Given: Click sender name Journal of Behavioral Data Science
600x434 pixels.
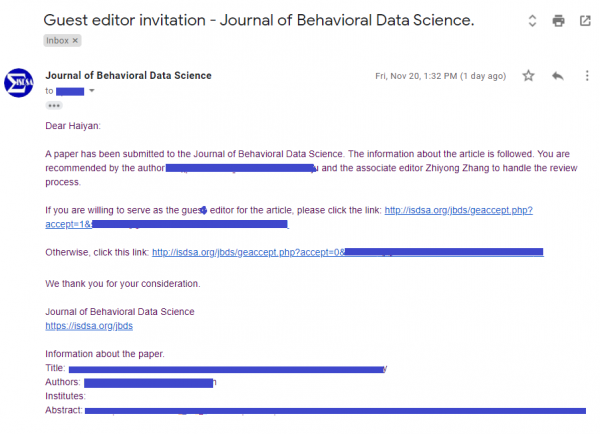Looking at the screenshot, I should point(128,75).
